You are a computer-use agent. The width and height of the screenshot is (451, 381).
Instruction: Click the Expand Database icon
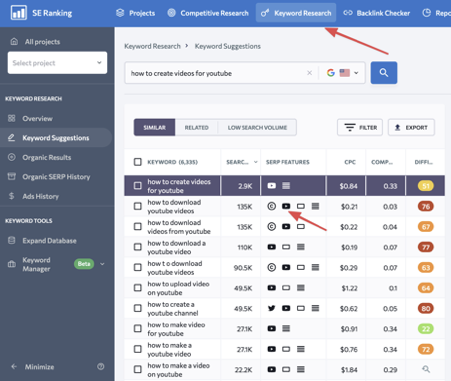[x=12, y=240]
